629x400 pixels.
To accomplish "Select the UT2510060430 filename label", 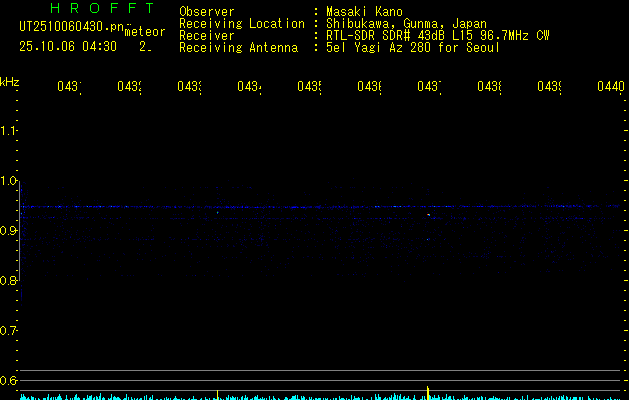I will pyautogui.click(x=65, y=27).
